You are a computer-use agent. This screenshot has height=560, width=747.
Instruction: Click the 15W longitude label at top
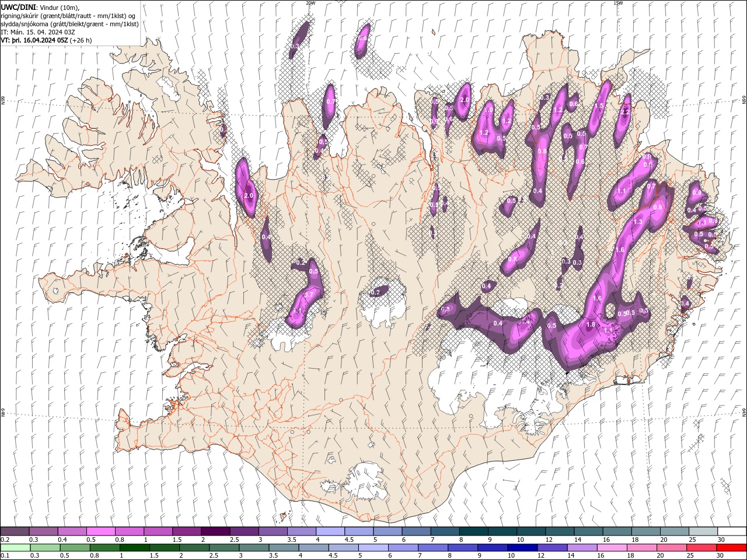pos(618,3)
